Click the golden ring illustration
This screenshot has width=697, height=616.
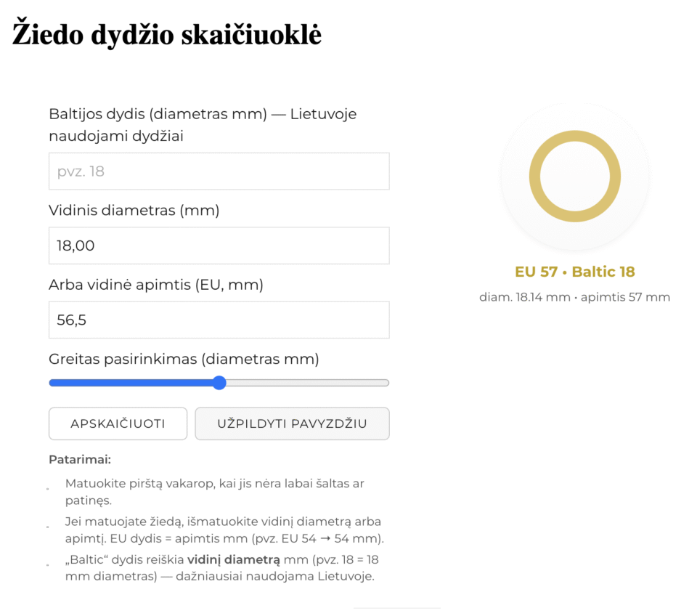574,176
